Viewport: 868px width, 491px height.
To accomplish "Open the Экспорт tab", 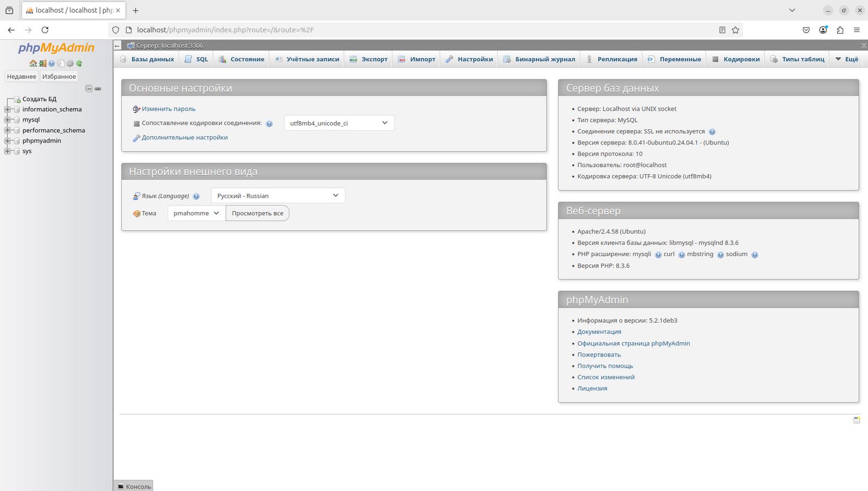I will click(x=369, y=59).
